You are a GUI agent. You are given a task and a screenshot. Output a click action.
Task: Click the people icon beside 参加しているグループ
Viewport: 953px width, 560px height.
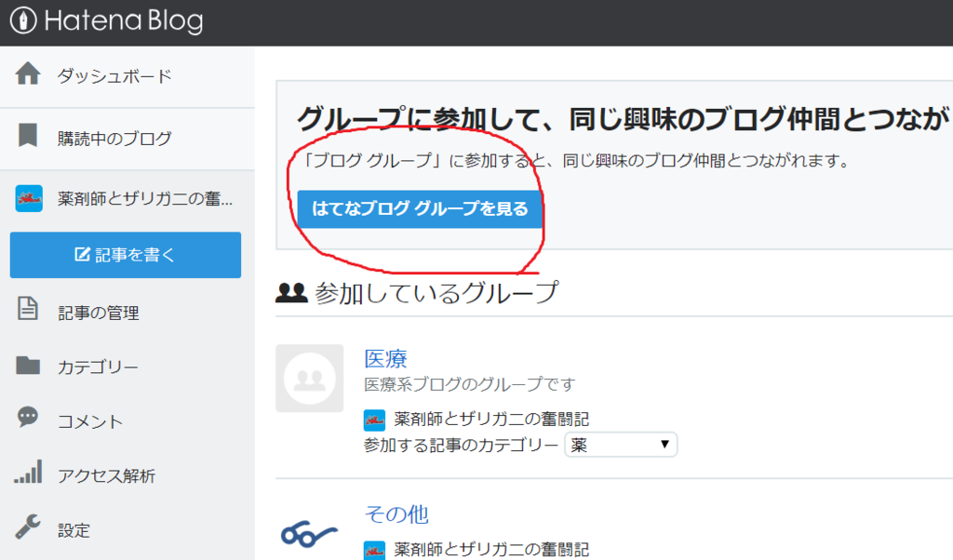coord(291,293)
